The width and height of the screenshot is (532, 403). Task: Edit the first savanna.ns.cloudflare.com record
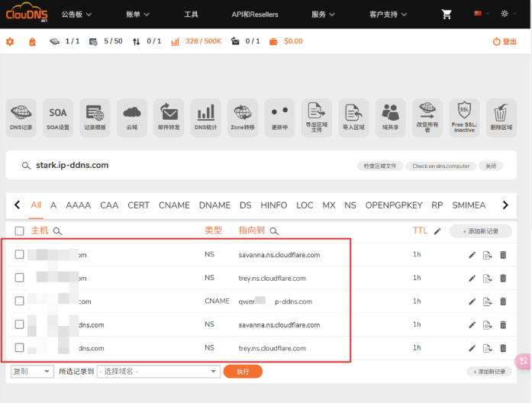472,255
